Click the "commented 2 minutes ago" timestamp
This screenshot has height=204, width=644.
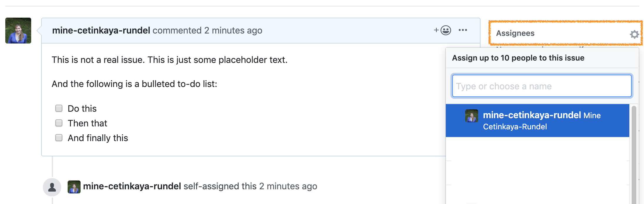click(x=207, y=30)
